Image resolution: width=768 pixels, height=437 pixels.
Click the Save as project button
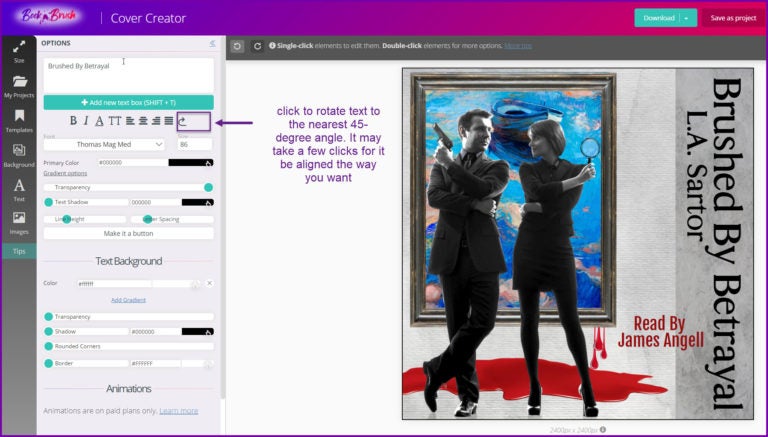[x=732, y=18]
